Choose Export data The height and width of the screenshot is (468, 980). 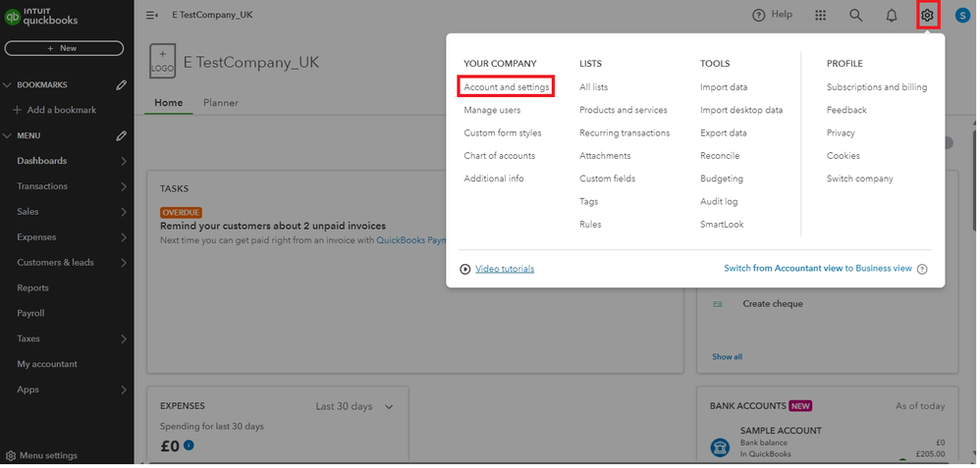tap(723, 133)
